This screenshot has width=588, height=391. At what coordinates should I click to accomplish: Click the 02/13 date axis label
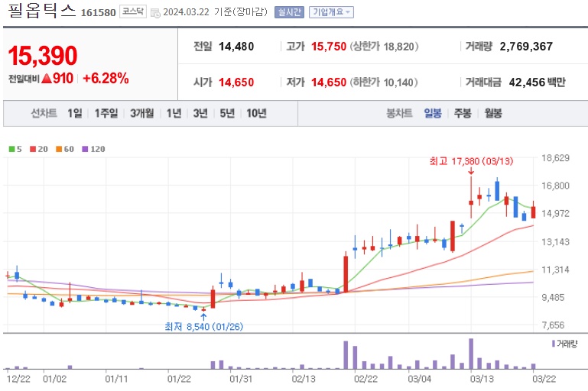(x=304, y=379)
